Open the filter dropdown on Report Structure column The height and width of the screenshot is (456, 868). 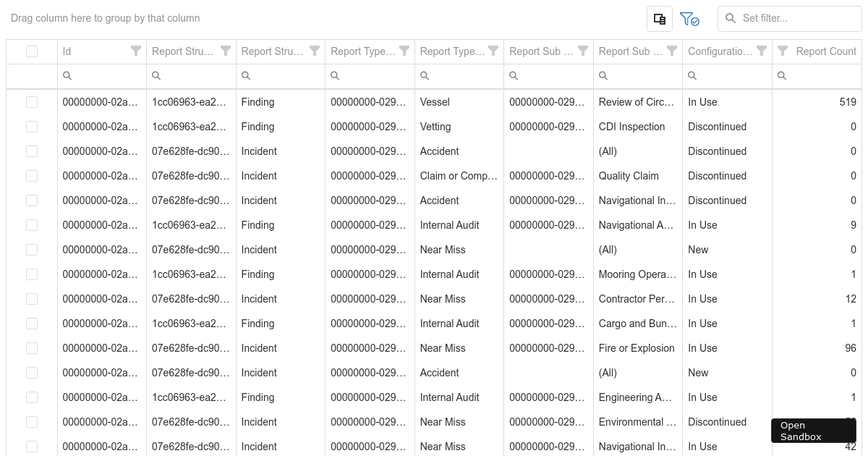(225, 51)
